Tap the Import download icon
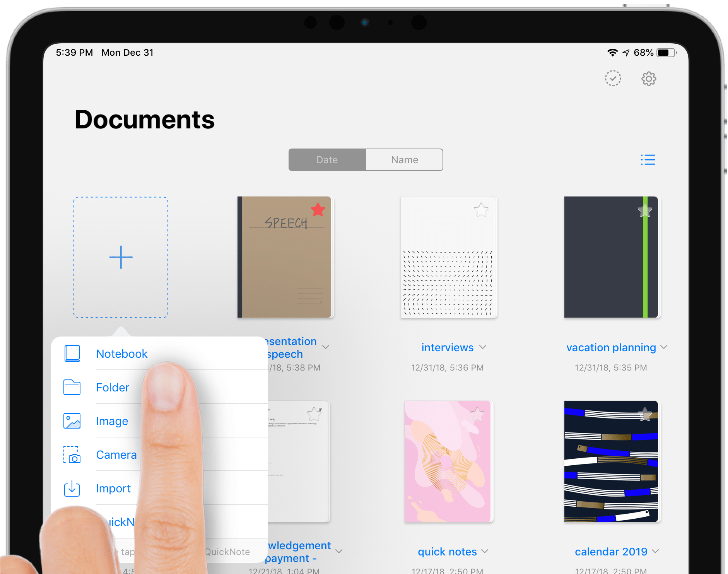 pyautogui.click(x=72, y=489)
